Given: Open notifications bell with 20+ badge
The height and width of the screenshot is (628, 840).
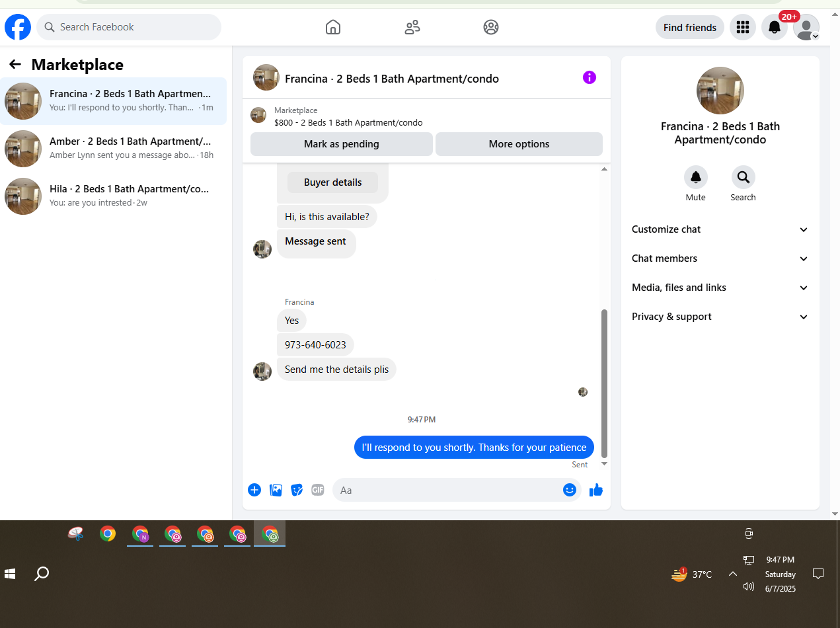Looking at the screenshot, I should click(775, 27).
